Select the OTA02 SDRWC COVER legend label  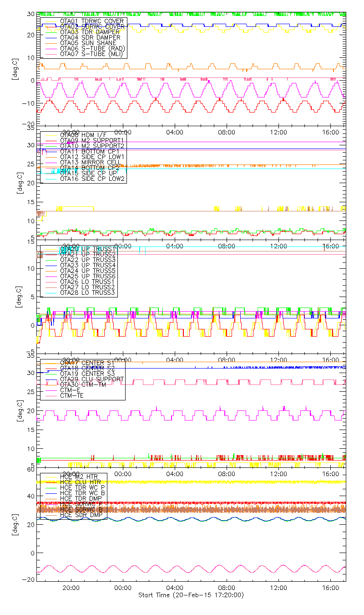[92, 27]
